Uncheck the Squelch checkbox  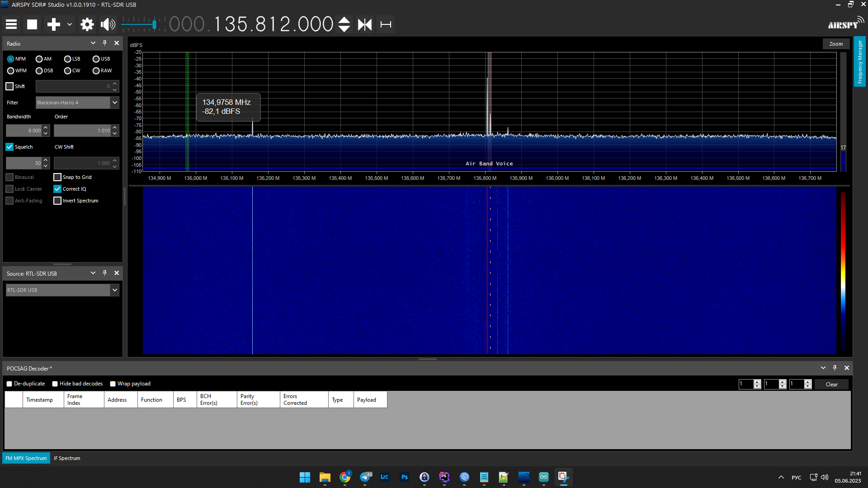click(9, 147)
